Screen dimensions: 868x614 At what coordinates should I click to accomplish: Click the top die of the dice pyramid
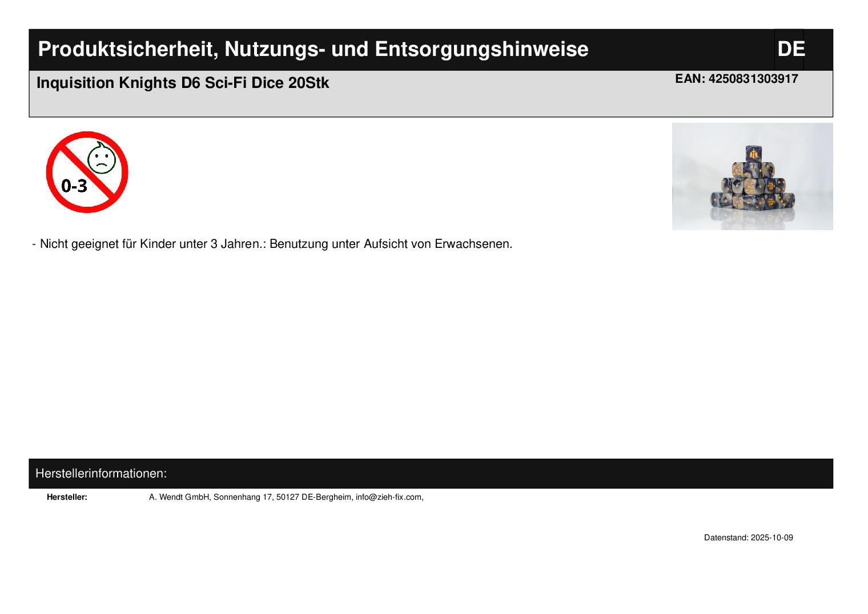[x=753, y=153]
